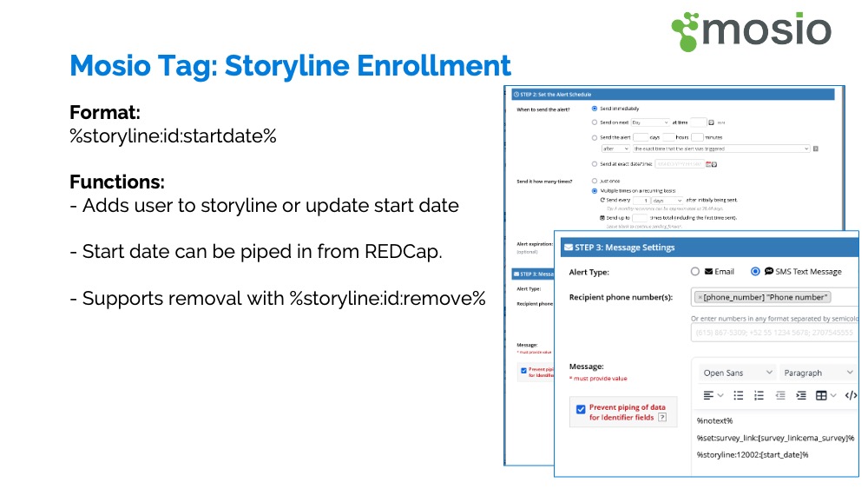Click the increase indent icon

click(801, 395)
